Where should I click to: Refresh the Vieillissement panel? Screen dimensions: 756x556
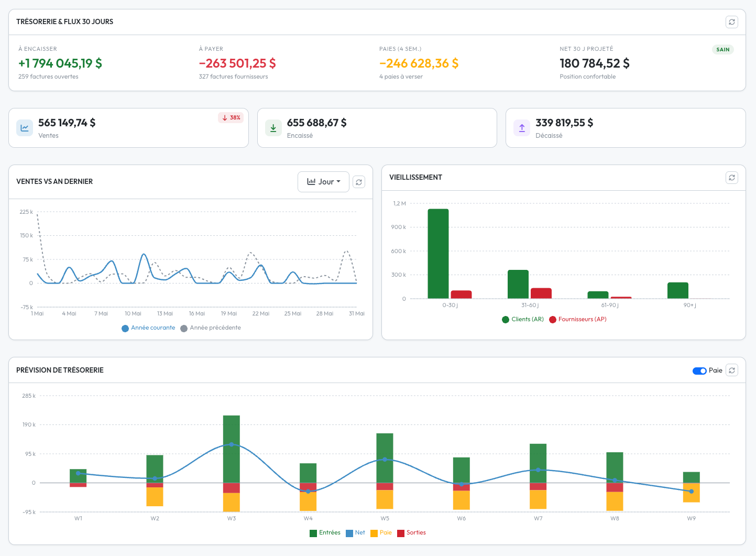(732, 178)
